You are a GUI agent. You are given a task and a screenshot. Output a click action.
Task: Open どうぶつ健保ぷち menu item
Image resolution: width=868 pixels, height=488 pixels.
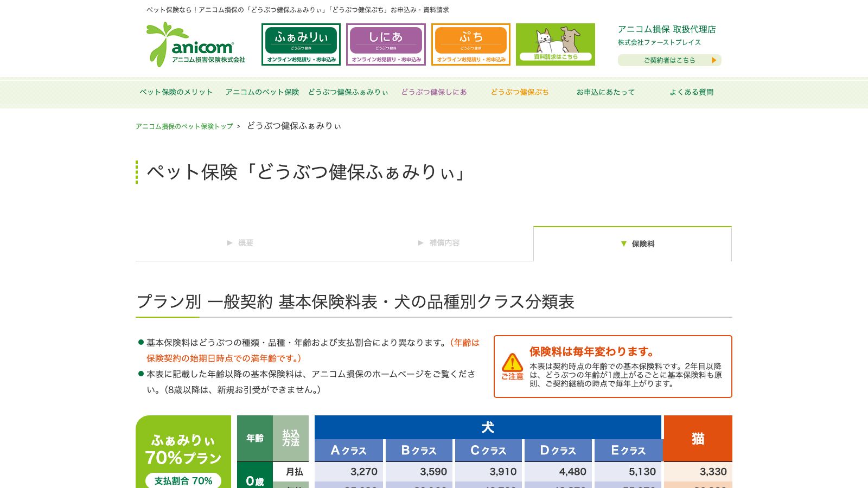(x=520, y=92)
